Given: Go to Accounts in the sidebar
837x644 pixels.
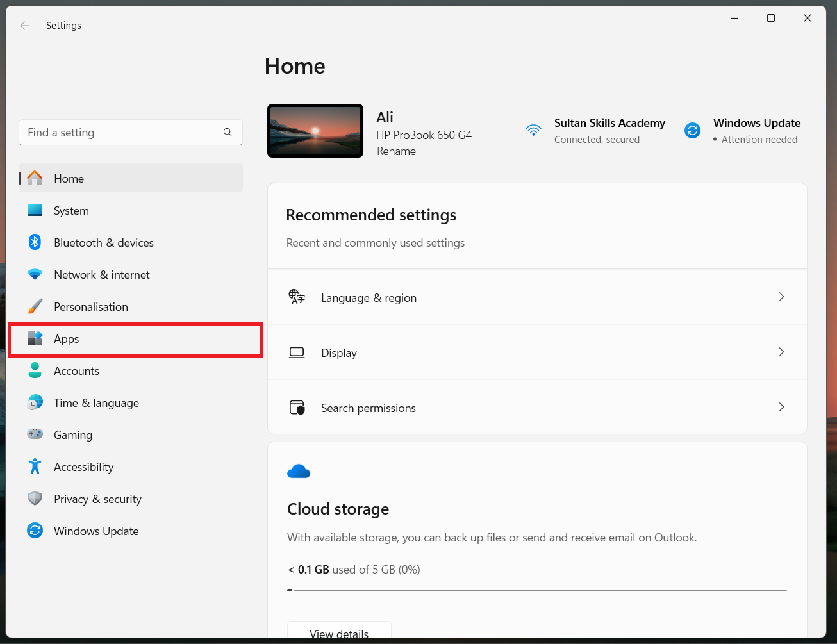Looking at the screenshot, I should [76, 371].
